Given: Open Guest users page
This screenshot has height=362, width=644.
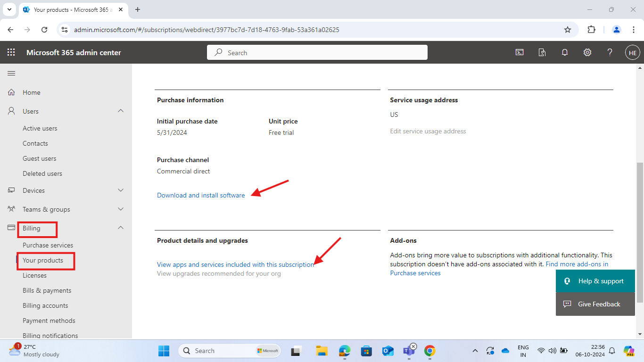Looking at the screenshot, I should [40, 158].
